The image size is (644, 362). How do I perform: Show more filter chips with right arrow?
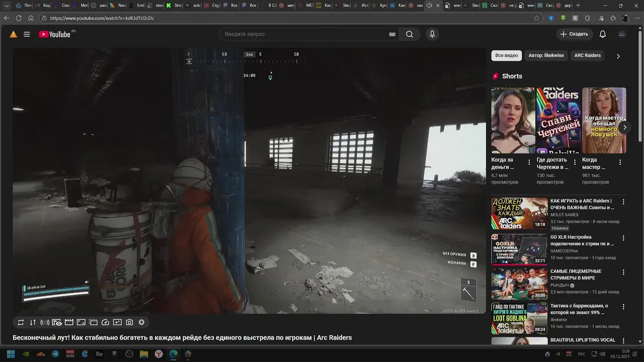(618, 56)
